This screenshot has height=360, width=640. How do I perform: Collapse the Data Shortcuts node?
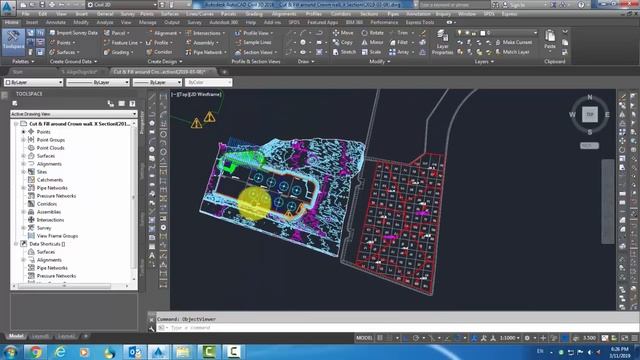click(16, 244)
